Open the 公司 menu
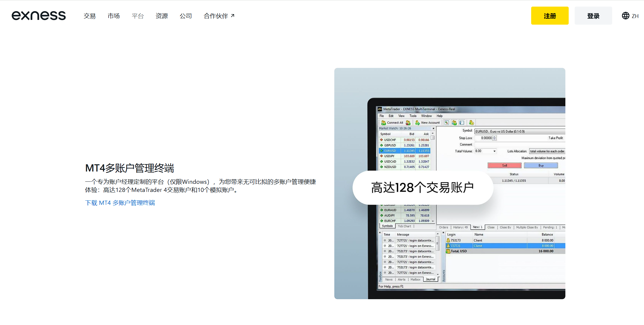 coord(186,16)
